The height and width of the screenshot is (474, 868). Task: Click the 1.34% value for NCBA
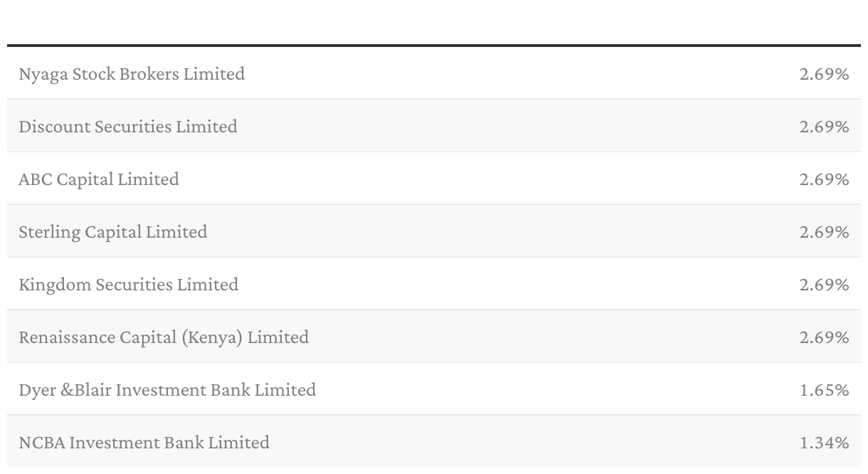click(825, 443)
